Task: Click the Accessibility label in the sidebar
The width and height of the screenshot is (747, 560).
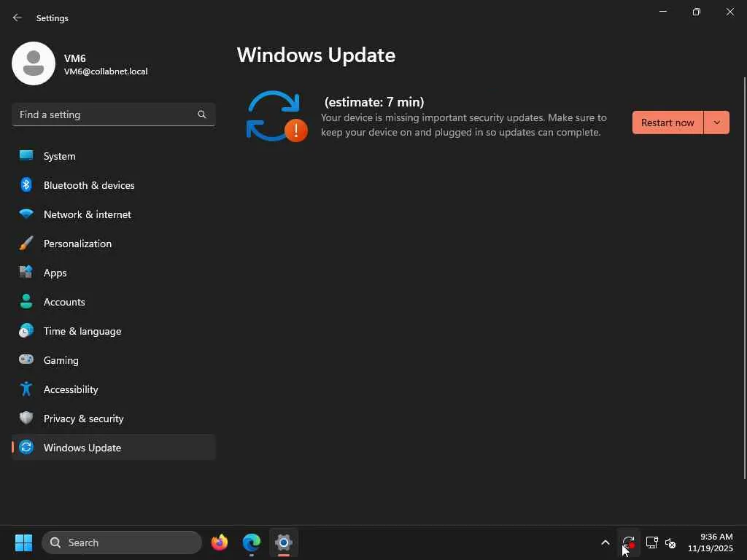Action: pos(71,389)
